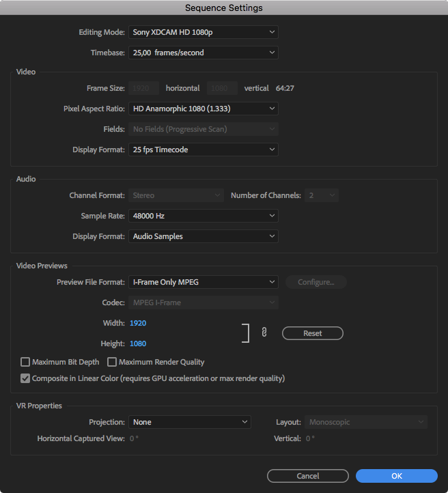Screen dimensions: 448x493
Task: Open the Timebase frames per second dropdown
Action: (204, 53)
